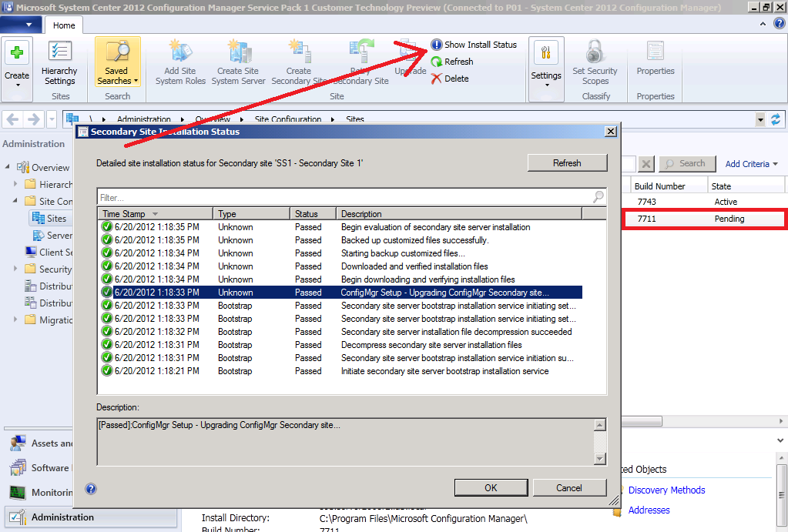Select the Servers node under Site Configuration

[x=53, y=235]
